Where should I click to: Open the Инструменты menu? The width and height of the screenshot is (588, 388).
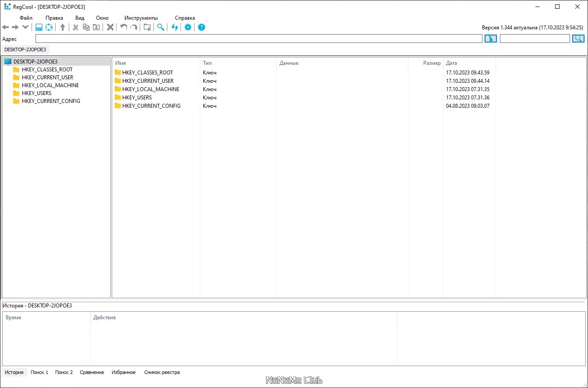point(140,18)
